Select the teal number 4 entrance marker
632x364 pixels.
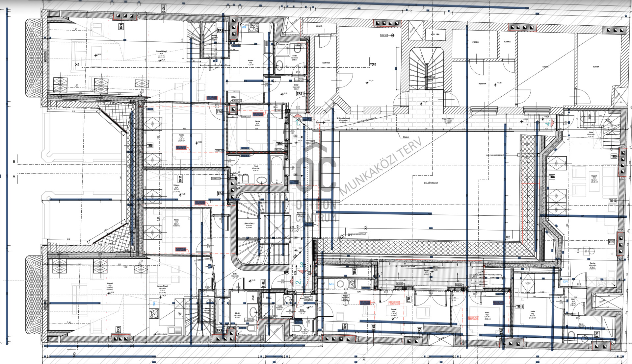click(547, 124)
